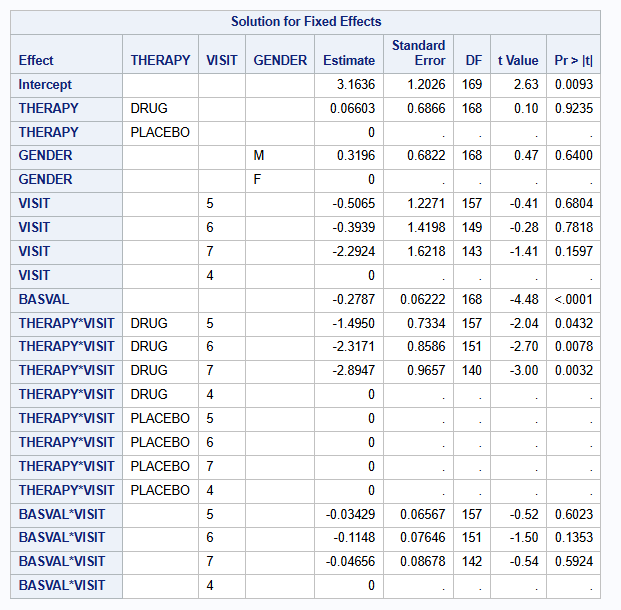This screenshot has width=621, height=610.
Task: Select the 'Standard Error' column header
Action: point(418,54)
